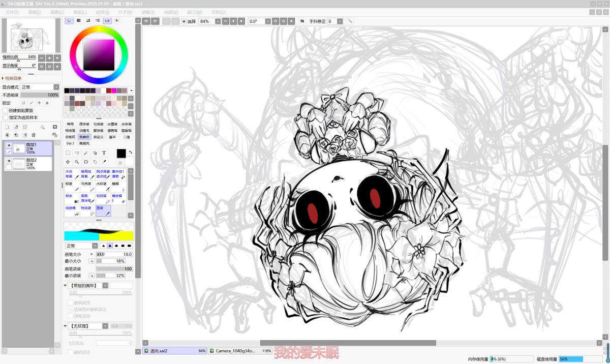Open brush blending mode 正常 dropdown

click(95, 246)
